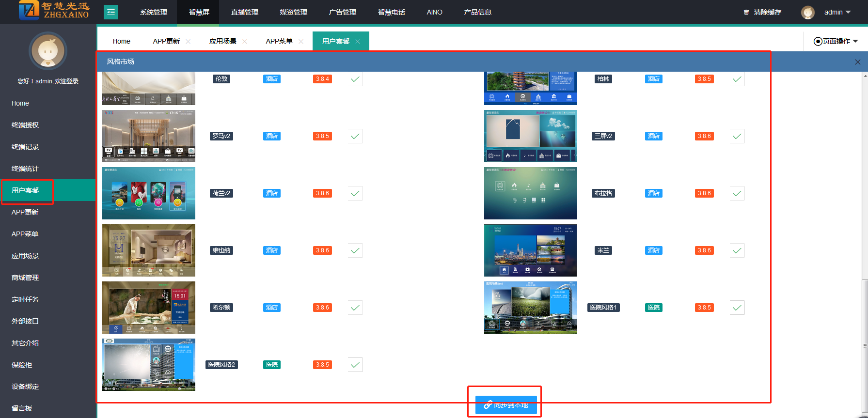Close the 风格市场 panel
This screenshot has height=418, width=868.
click(x=857, y=62)
